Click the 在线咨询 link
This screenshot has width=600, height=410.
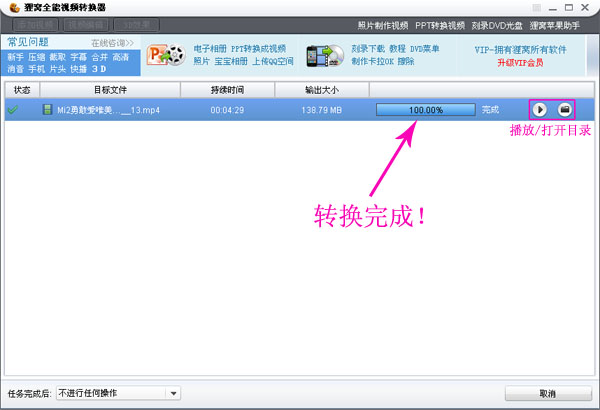[x=112, y=43]
